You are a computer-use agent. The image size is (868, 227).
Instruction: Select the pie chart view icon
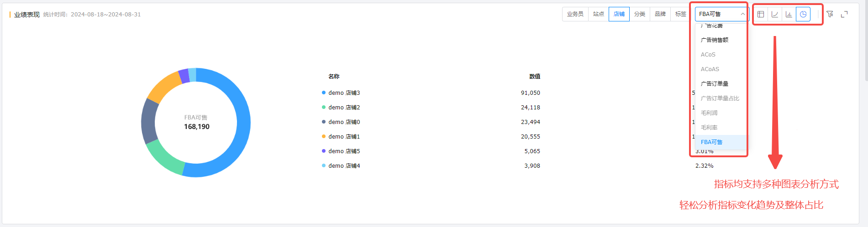[x=803, y=14]
